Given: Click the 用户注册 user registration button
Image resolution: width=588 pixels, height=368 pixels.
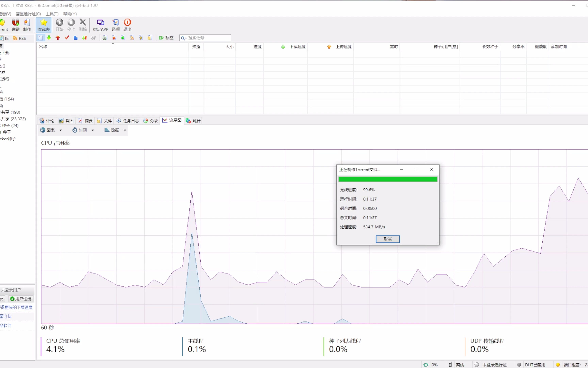Looking at the screenshot, I should pos(21,299).
